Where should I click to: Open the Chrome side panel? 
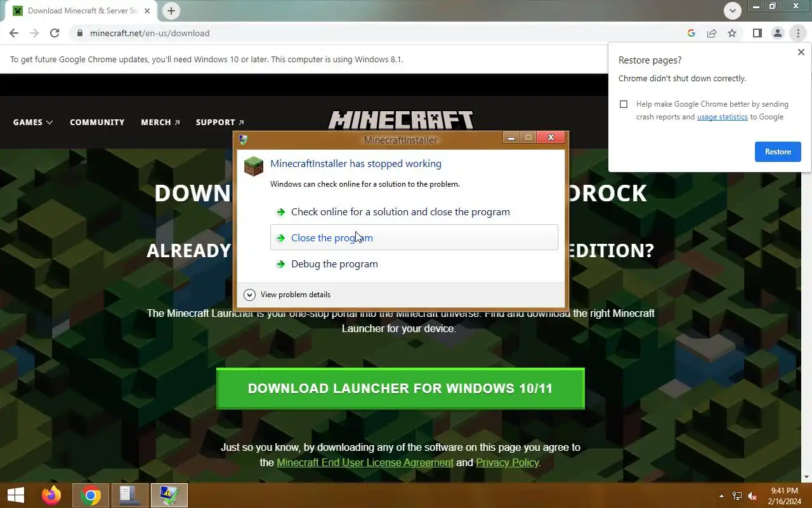click(x=757, y=33)
